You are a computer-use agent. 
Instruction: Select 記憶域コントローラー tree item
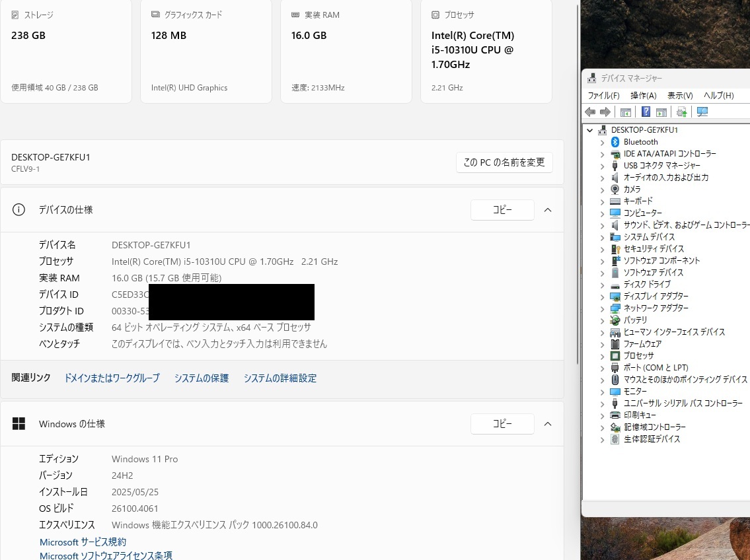click(x=654, y=427)
